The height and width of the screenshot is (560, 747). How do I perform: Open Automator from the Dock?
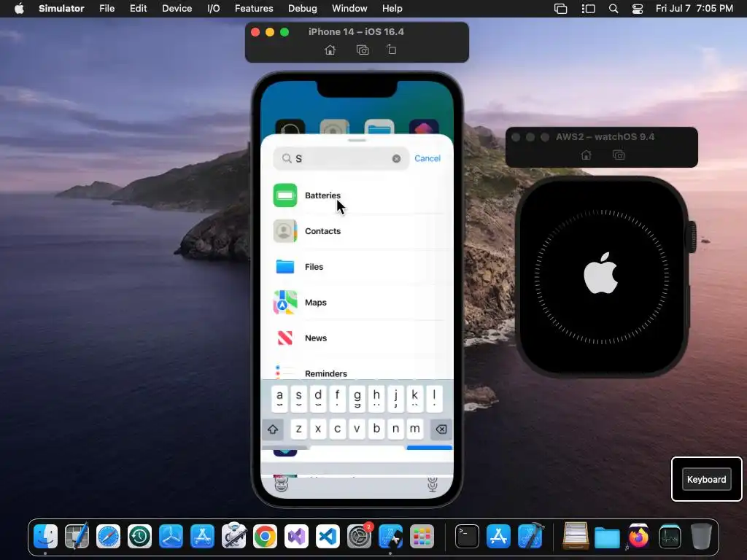point(233,537)
